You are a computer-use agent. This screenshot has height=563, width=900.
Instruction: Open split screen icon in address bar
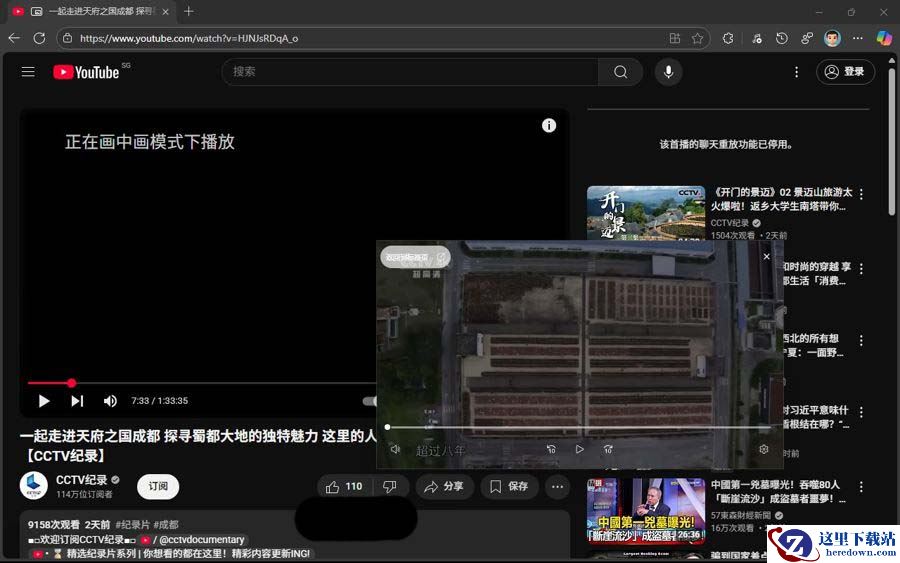pyautogui.click(x=674, y=38)
